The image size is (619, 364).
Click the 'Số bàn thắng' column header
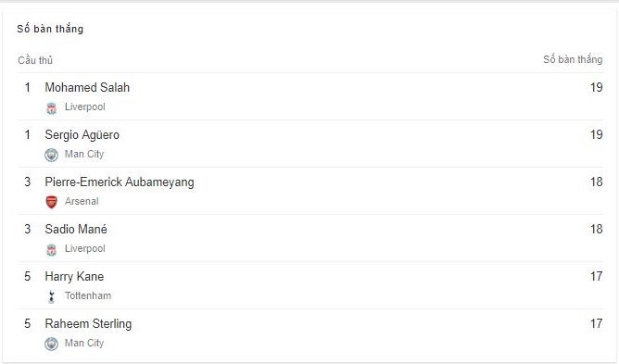(x=573, y=59)
